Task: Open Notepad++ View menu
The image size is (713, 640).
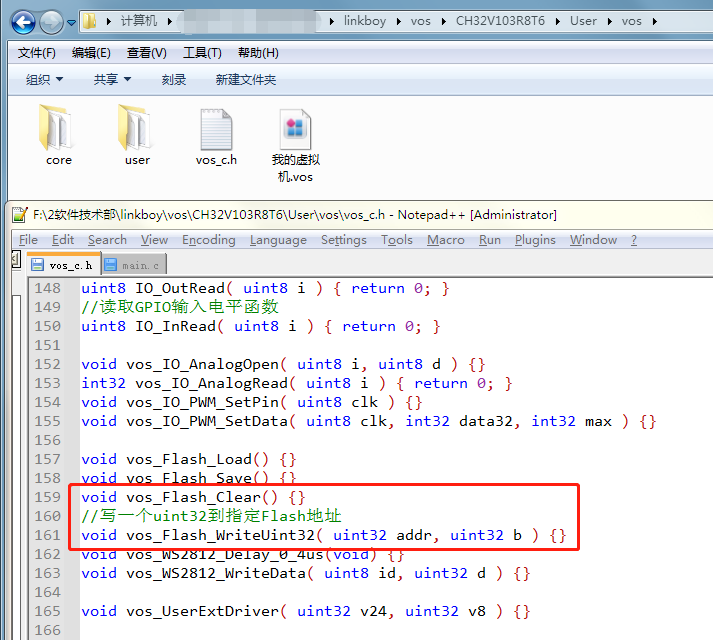Action: 154,240
